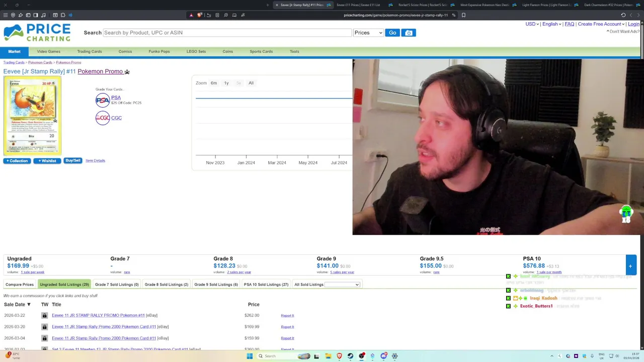Click the PSA grading logo icon
The width and height of the screenshot is (644, 362).
click(103, 101)
